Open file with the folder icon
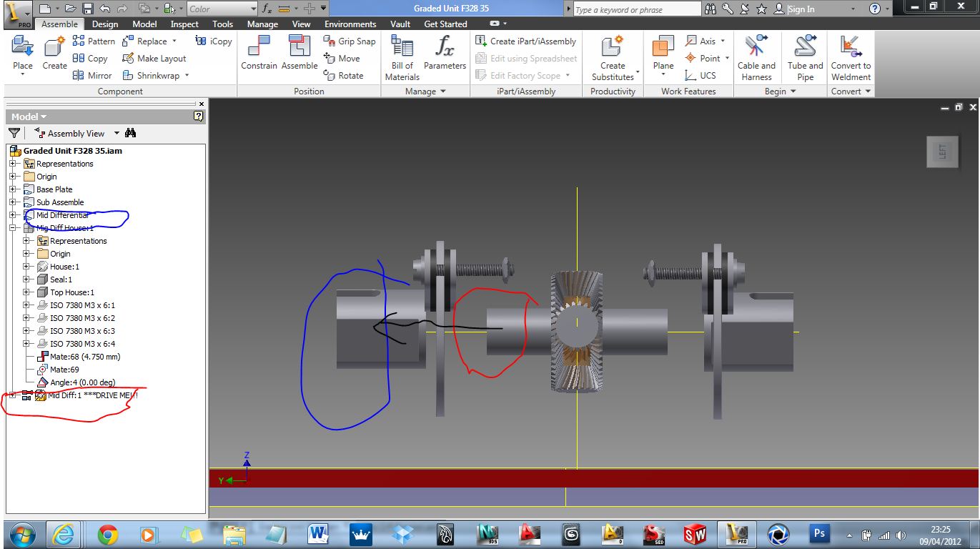The image size is (980, 549). point(70,9)
